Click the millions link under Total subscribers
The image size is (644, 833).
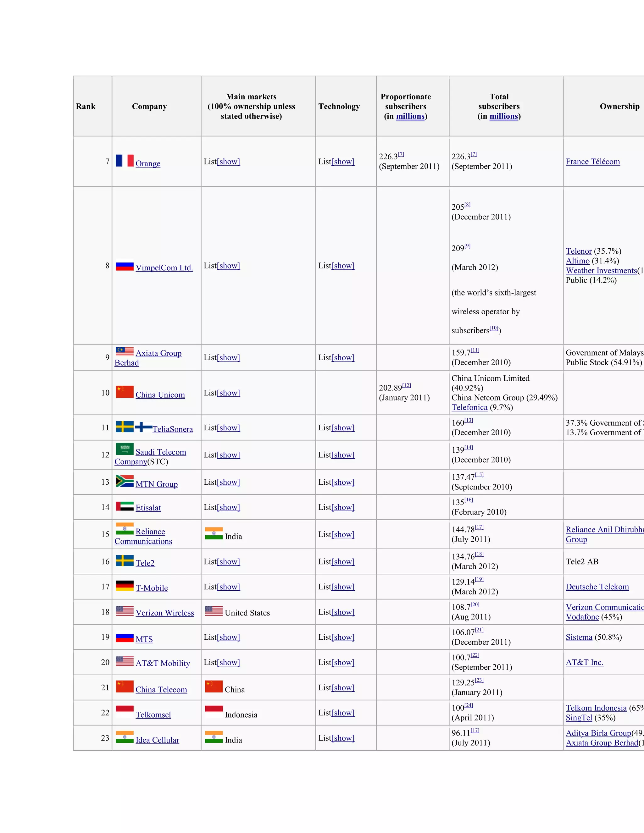click(x=504, y=116)
